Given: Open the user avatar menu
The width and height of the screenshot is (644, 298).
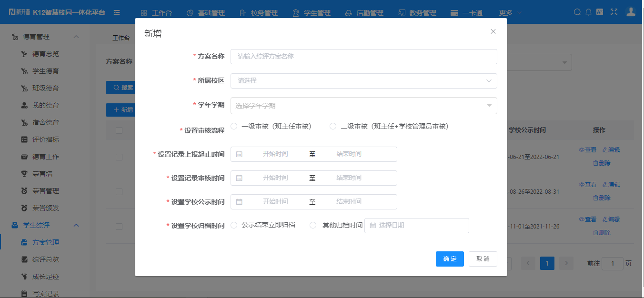Looking at the screenshot, I should (631, 10).
